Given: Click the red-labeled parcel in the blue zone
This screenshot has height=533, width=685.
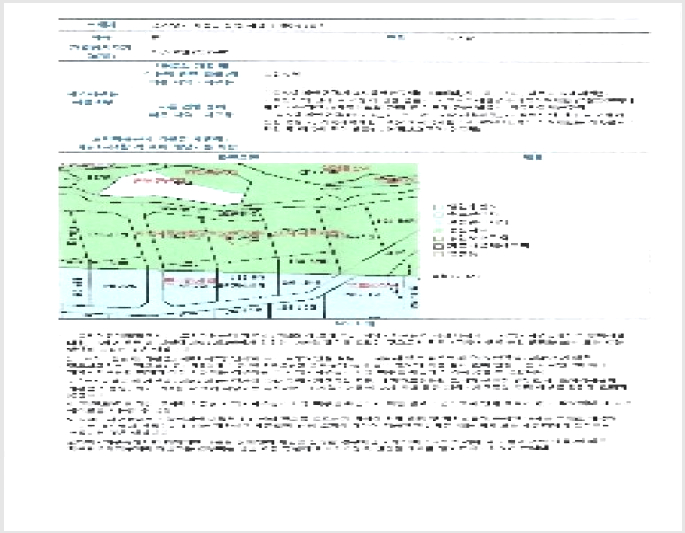Looking at the screenshot, I should (x=190, y=282).
